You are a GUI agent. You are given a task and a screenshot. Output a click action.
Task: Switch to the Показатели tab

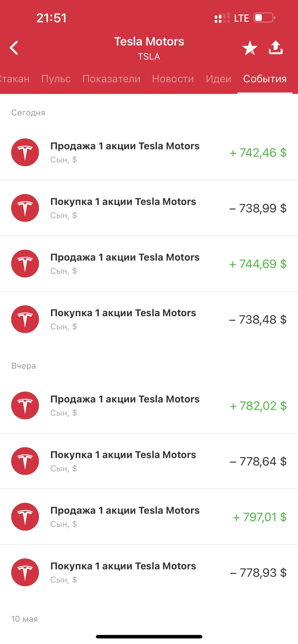pos(111,79)
